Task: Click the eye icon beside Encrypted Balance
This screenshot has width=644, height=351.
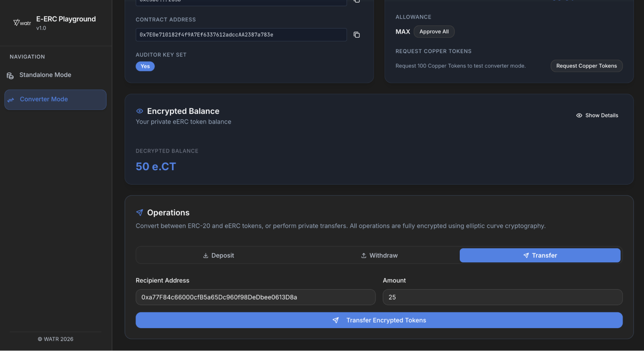Action: 139,111
